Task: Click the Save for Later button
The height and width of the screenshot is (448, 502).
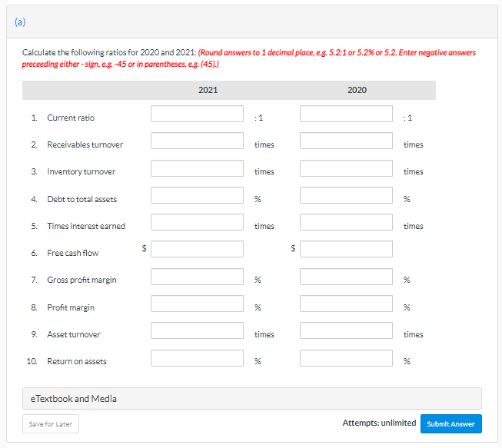Action: coord(51,423)
